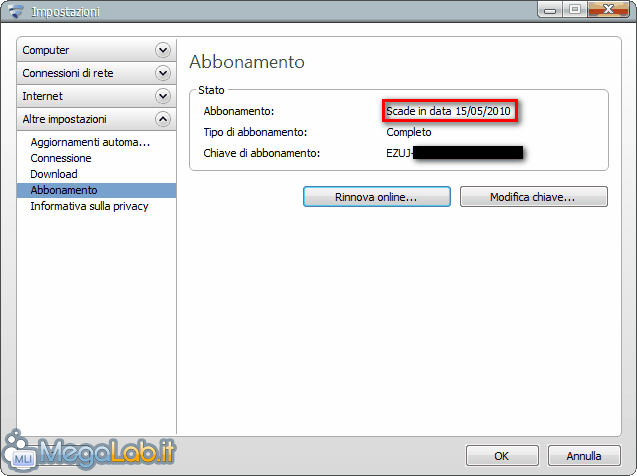Click the Rinnova online button
Image resolution: width=637 pixels, height=476 pixels.
(377, 197)
